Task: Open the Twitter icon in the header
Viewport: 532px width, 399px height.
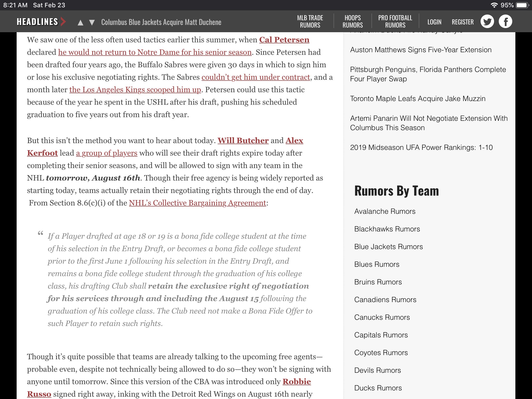Action: [x=487, y=22]
